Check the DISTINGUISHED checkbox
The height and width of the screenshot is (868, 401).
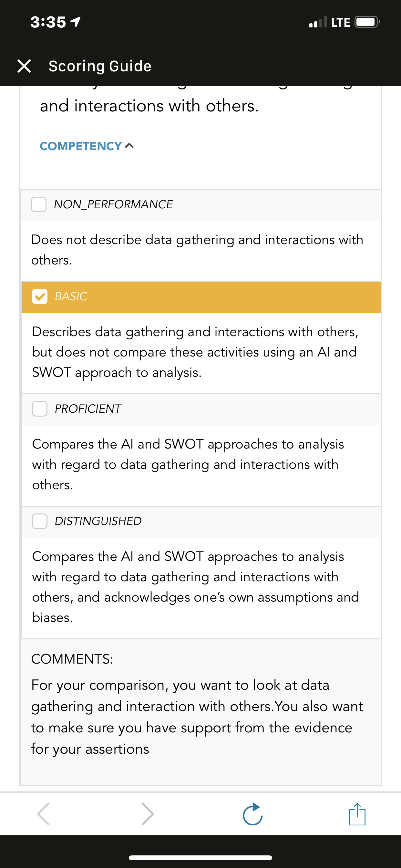[39, 521]
